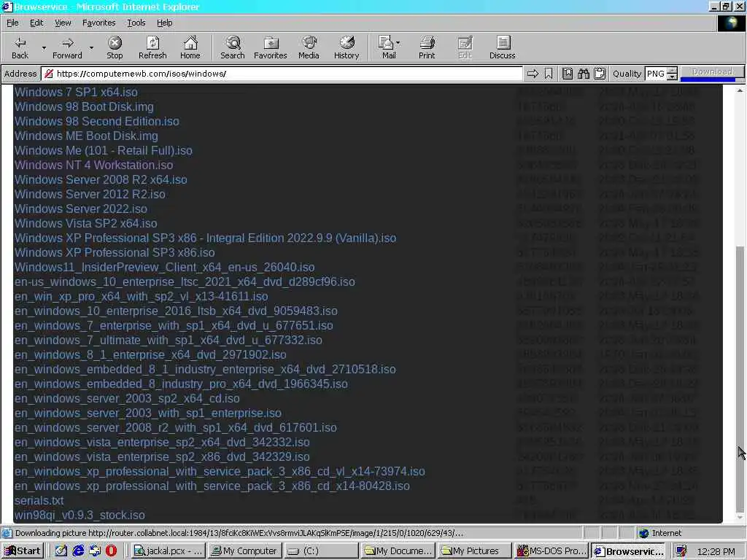Click the clipboard paste icon

(x=600, y=74)
